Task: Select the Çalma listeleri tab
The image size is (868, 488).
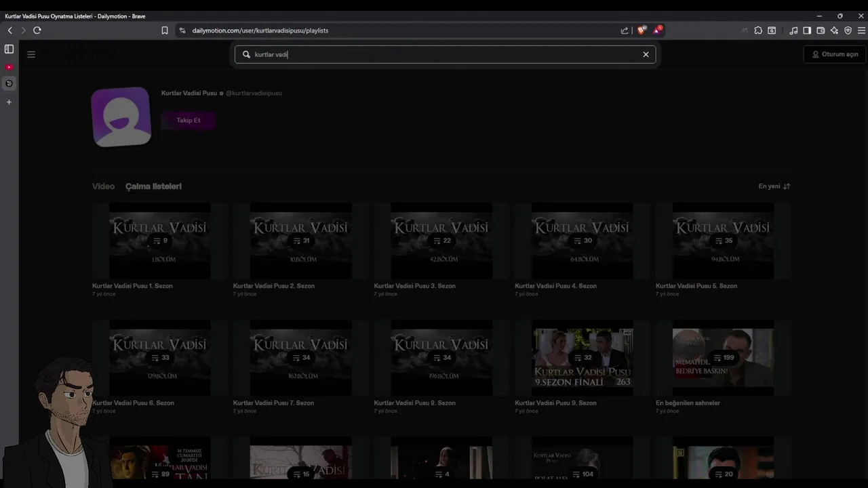Action: (153, 186)
